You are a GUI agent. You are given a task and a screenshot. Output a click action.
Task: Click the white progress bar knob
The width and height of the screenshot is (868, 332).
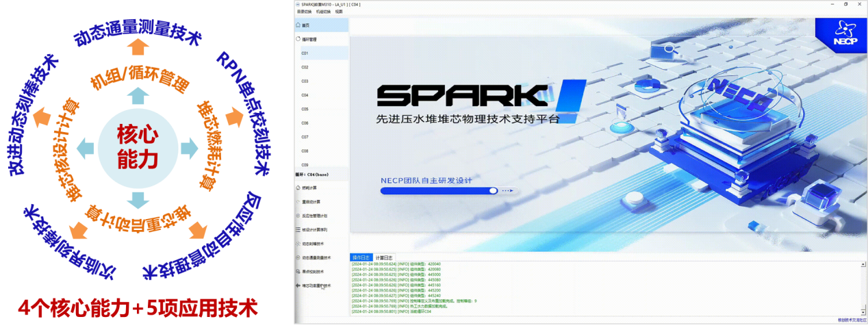click(x=493, y=191)
